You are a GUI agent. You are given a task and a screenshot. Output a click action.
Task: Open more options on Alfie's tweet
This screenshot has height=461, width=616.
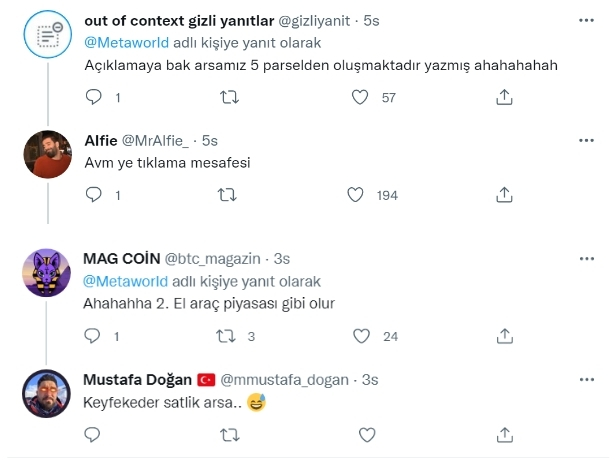(x=584, y=140)
